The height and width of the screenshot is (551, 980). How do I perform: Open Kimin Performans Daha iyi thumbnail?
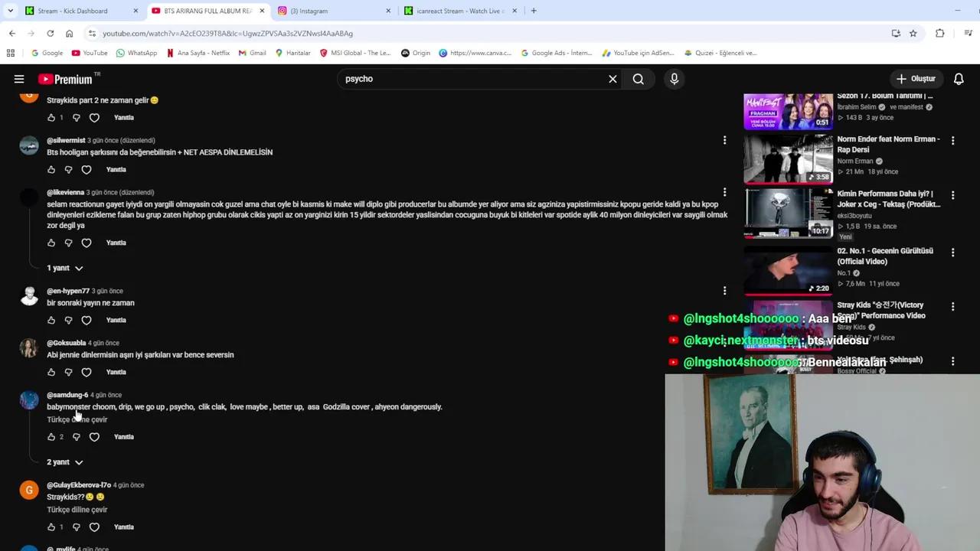pos(788,214)
